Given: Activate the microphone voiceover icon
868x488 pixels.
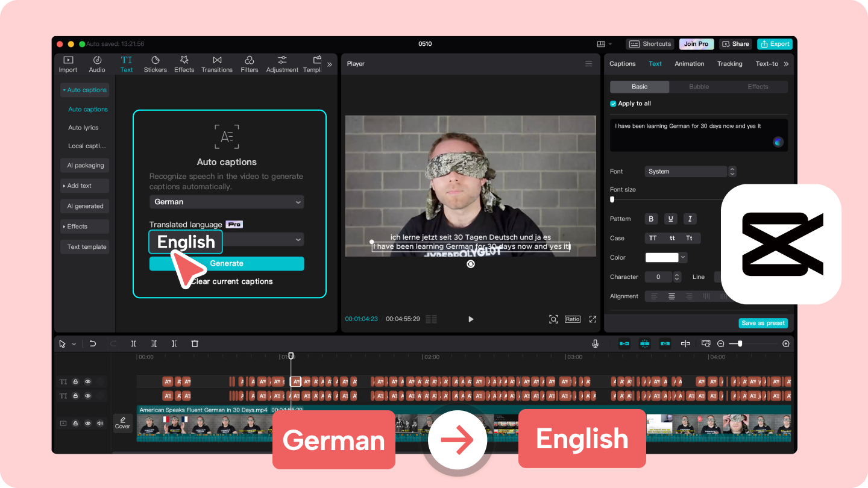Looking at the screenshot, I should click(595, 343).
